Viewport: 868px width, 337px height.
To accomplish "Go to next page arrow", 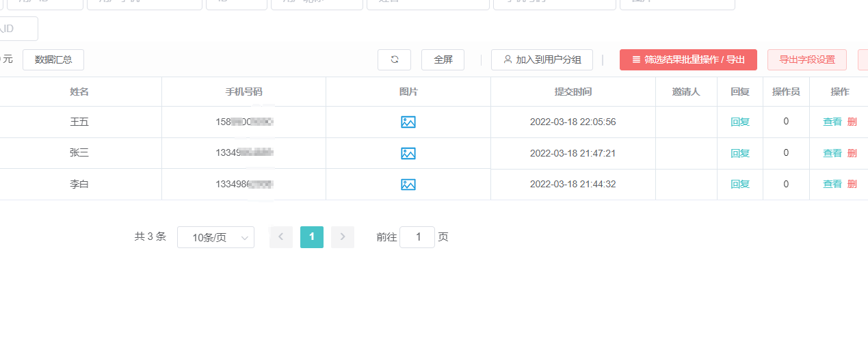I will pyautogui.click(x=343, y=237).
